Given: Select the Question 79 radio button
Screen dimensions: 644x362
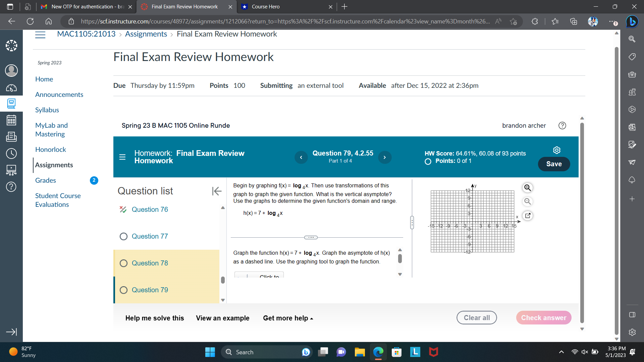Looking at the screenshot, I should click(123, 290).
